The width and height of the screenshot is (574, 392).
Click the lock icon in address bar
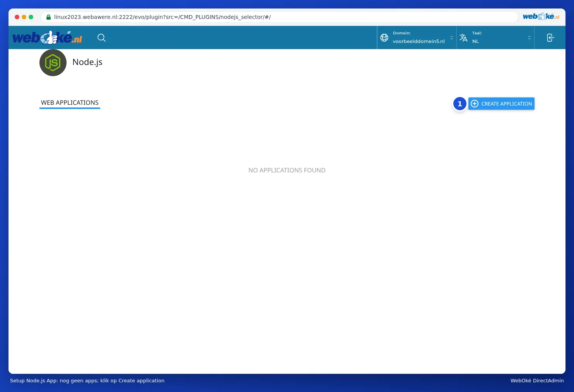[48, 17]
